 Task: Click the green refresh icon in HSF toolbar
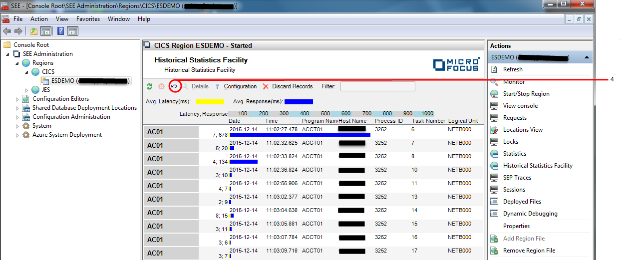[149, 86]
